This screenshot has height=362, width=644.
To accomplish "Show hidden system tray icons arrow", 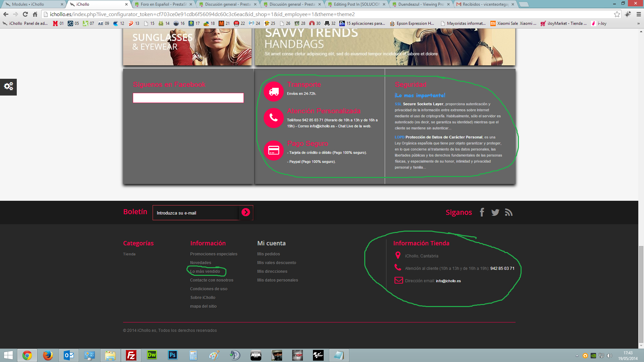I will point(577,356).
